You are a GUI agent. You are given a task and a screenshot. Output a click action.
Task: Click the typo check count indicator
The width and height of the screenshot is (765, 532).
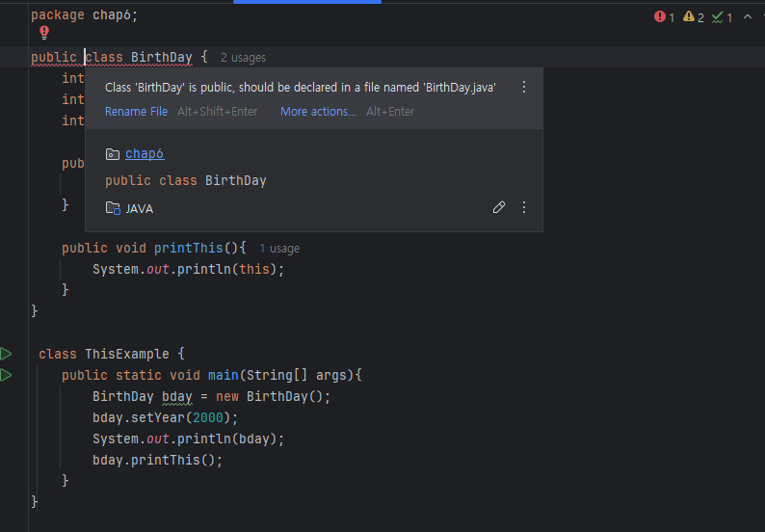point(722,17)
